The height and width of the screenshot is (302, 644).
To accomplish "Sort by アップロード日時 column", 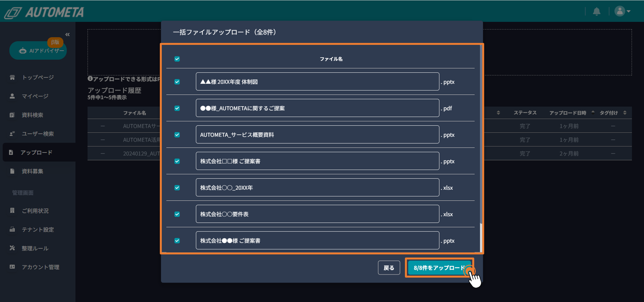I will tap(593, 113).
